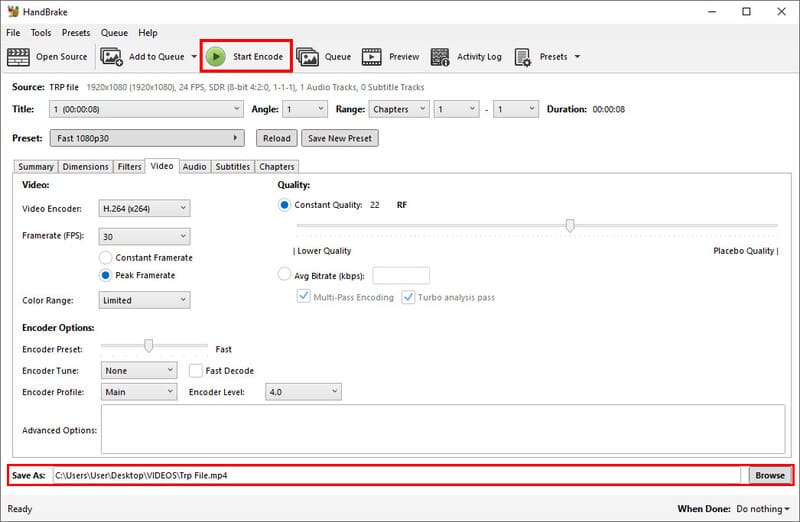Open the Title dropdown
This screenshot has width=800, height=522.
tap(145, 109)
